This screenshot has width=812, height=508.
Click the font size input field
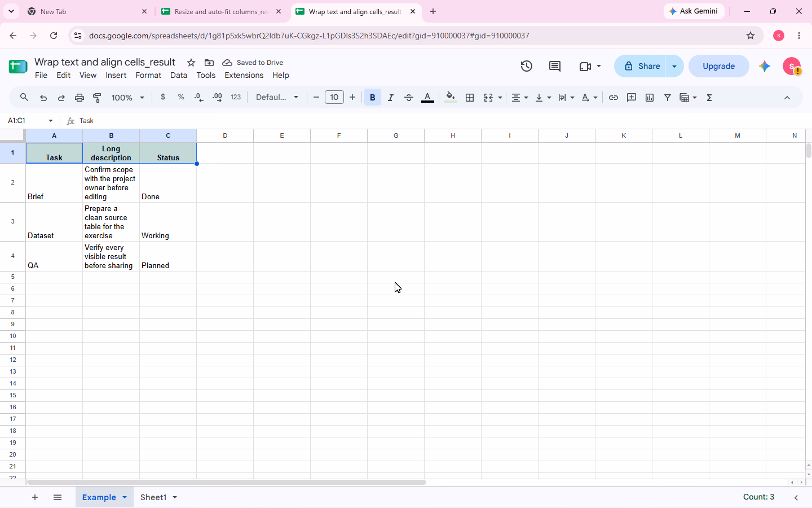click(x=334, y=98)
